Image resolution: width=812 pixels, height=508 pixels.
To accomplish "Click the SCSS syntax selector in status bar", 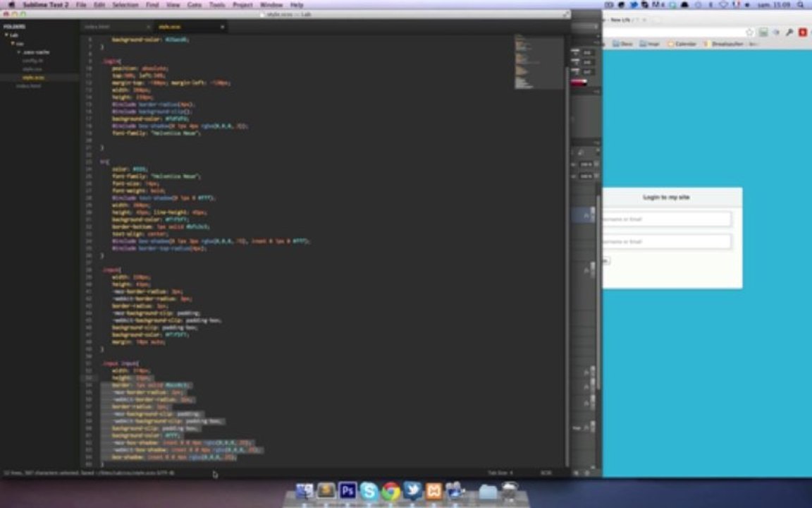I will coord(546,473).
